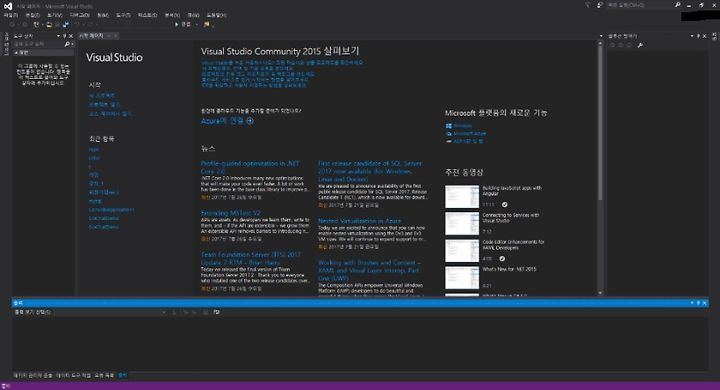The width and height of the screenshot is (720, 390).
Task: Pin the Start Page tab
Action: point(109,35)
